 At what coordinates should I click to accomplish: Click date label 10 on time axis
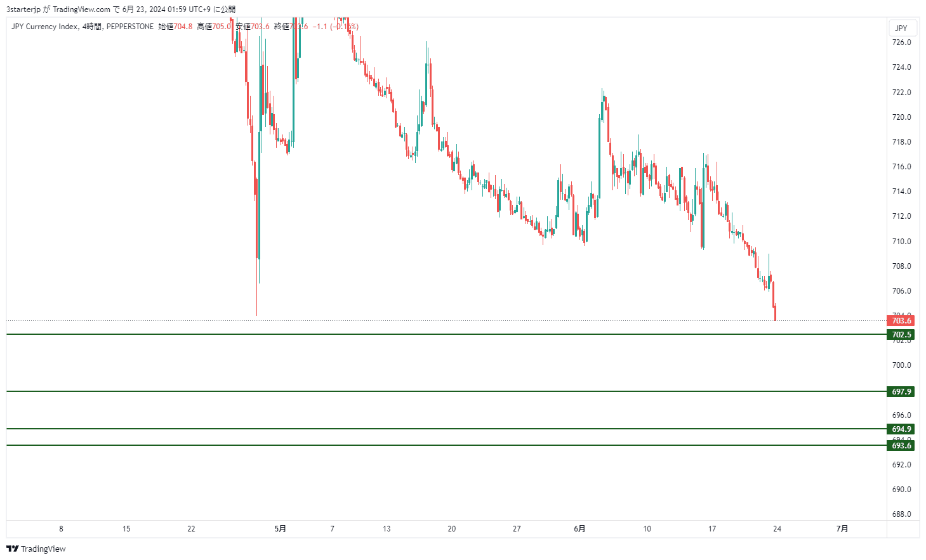[x=647, y=529]
